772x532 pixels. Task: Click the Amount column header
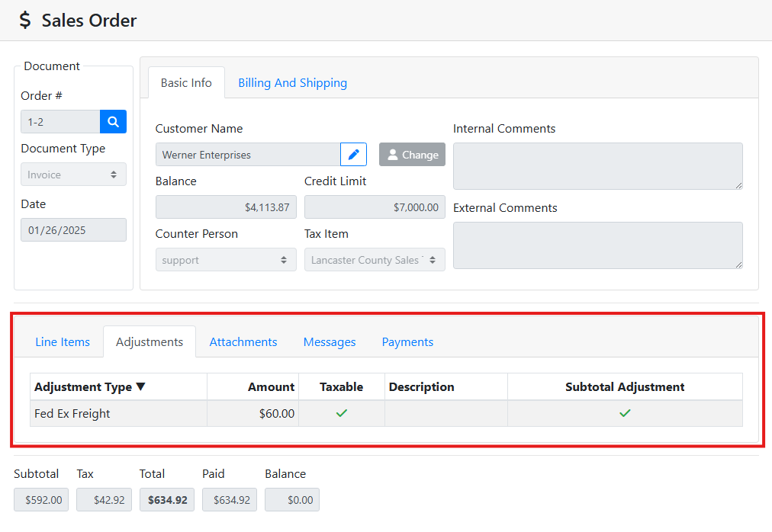pos(271,387)
